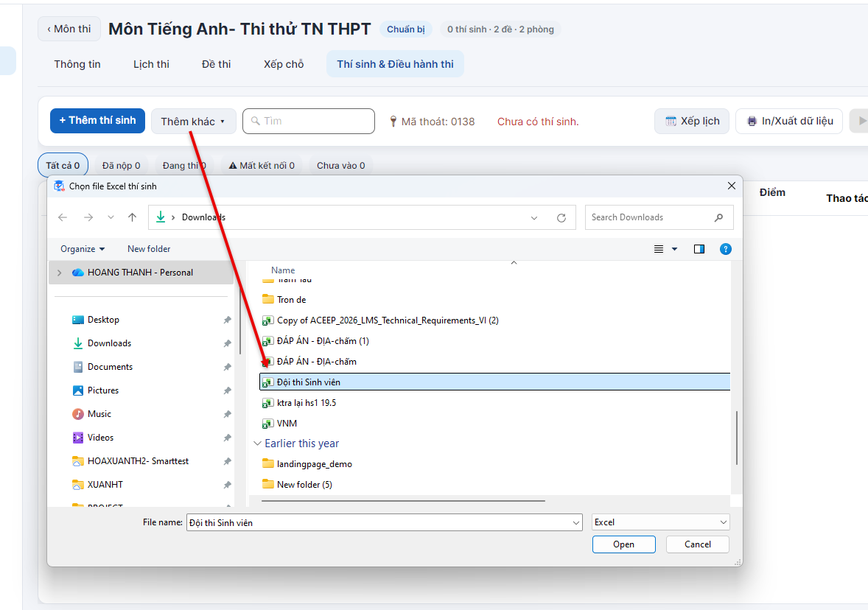
Task: Unpin Music pin icon
Action: (227, 414)
